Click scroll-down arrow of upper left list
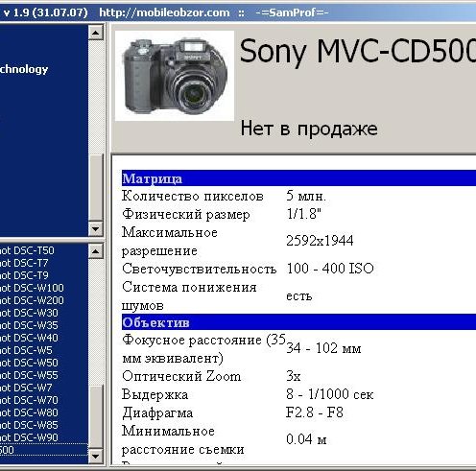The width and height of the screenshot is (476, 471). [95, 228]
